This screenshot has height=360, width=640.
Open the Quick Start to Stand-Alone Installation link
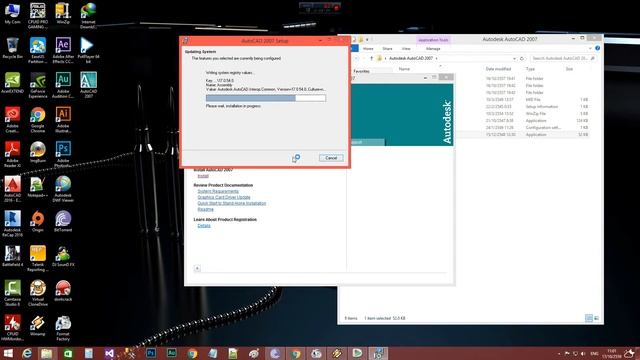click(231, 203)
